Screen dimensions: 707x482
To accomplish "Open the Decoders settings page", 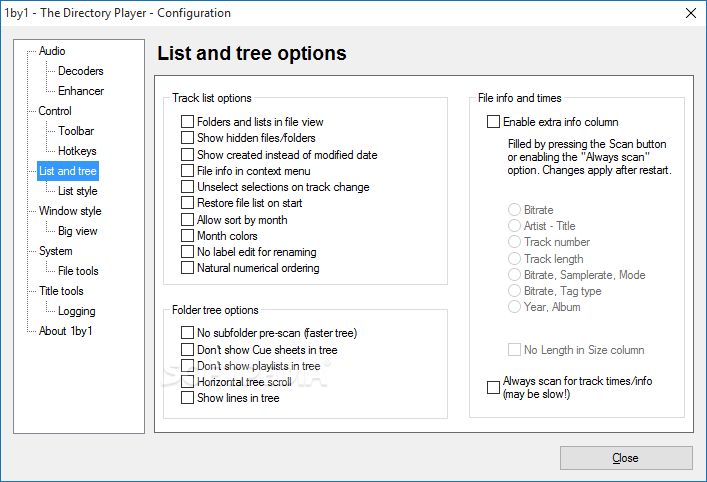I will 81,71.
